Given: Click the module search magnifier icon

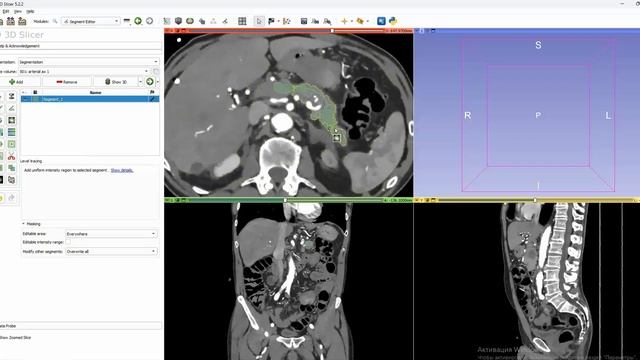Looking at the screenshot, I should pyautogui.click(x=55, y=21).
